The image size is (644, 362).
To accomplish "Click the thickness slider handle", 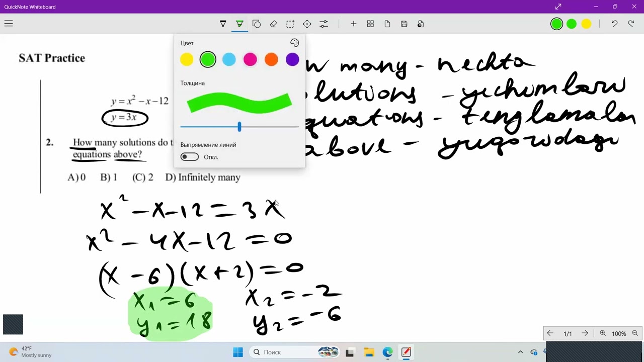I will point(239,127).
